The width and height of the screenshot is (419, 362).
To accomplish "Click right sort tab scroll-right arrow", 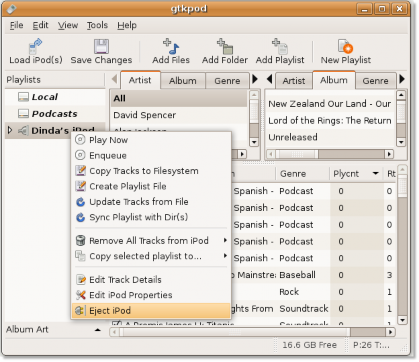I will [402, 79].
